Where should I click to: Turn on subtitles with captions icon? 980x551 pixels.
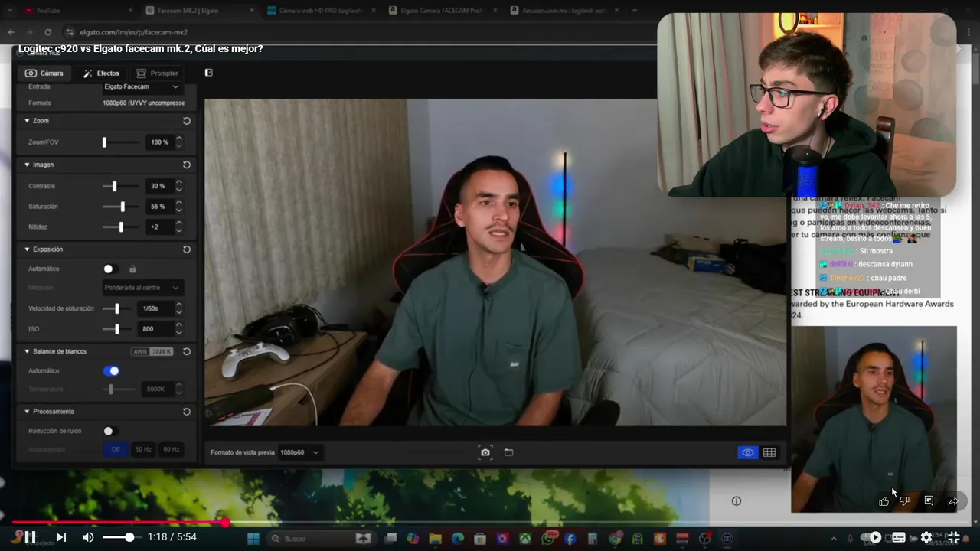[899, 537]
